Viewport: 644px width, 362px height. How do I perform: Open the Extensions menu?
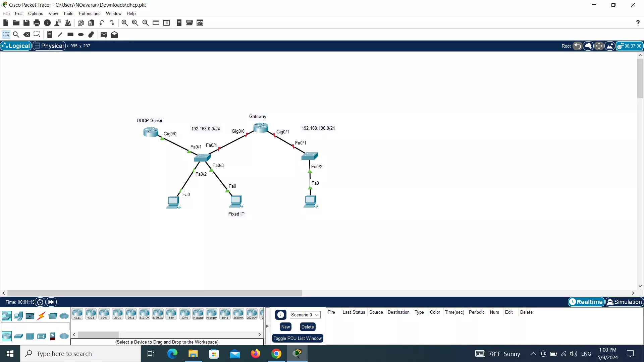[x=89, y=14]
